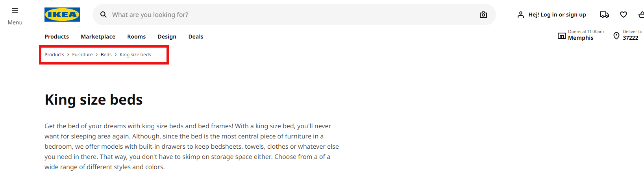This screenshot has height=190, width=644.
Task: Focus the "What are you looking for?" search field
Action: click(276, 15)
